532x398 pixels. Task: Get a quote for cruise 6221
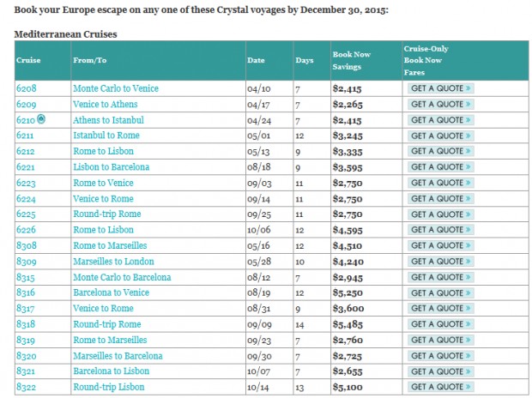point(440,167)
